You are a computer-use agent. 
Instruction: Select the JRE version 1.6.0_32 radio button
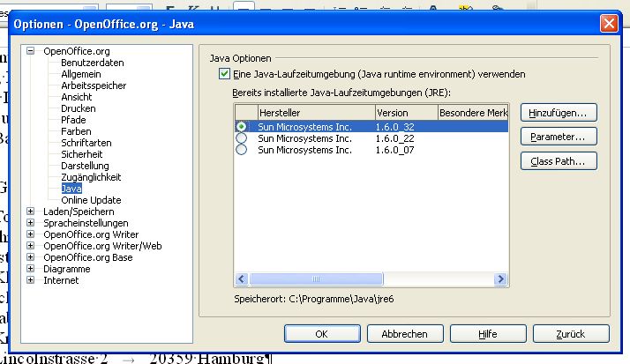click(242, 127)
